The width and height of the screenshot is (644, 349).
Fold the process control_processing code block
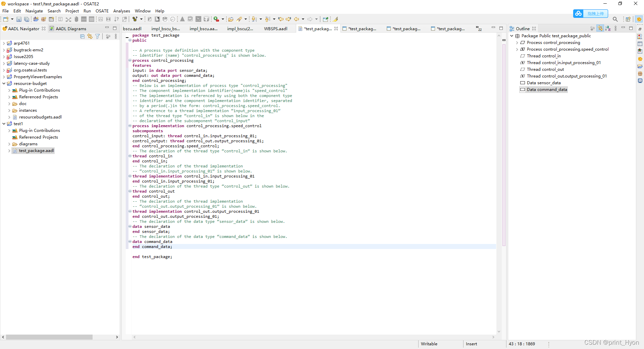130,60
